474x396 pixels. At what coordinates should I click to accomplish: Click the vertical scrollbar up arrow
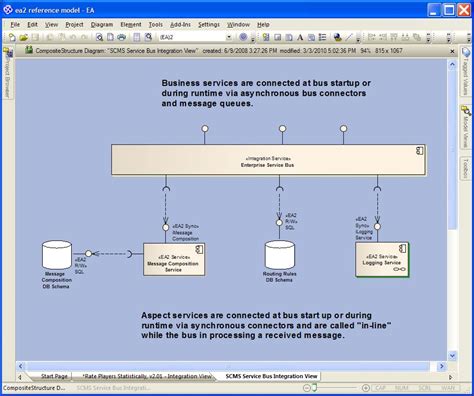tap(452, 65)
